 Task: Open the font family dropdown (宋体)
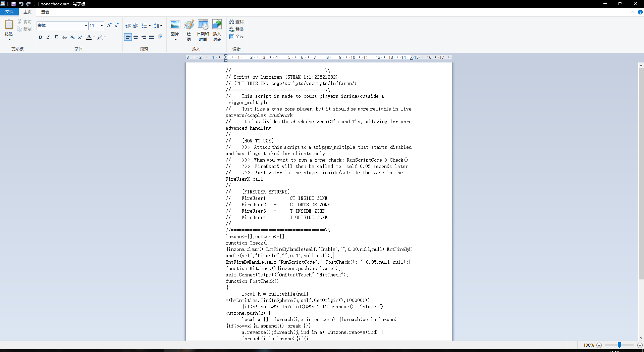tap(86, 26)
